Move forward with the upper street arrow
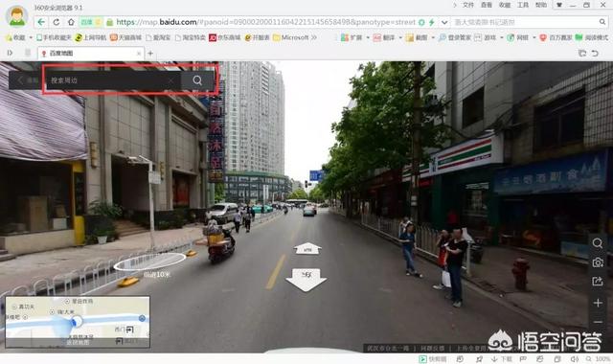613x364 pixels. pos(307,249)
